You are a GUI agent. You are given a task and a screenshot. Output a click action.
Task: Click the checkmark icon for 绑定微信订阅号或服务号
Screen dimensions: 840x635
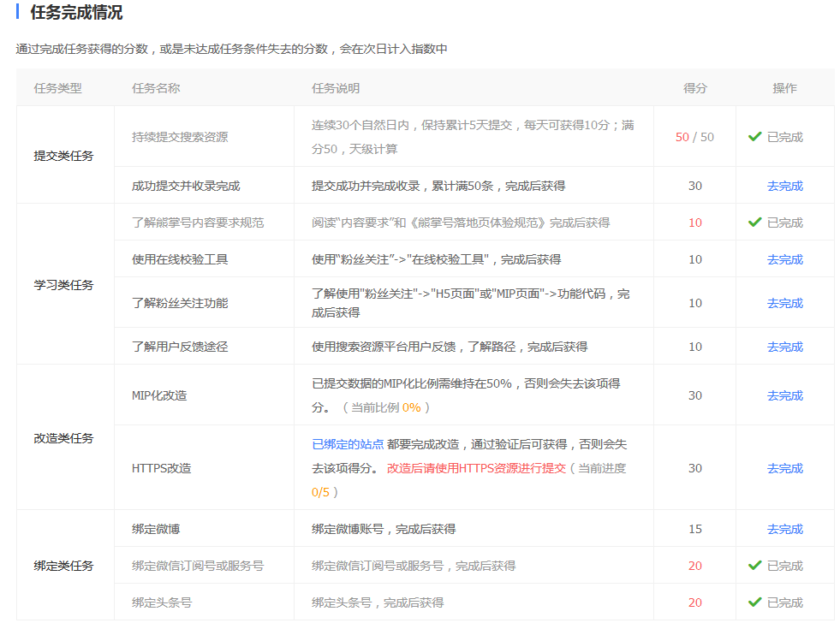pyautogui.click(x=754, y=565)
